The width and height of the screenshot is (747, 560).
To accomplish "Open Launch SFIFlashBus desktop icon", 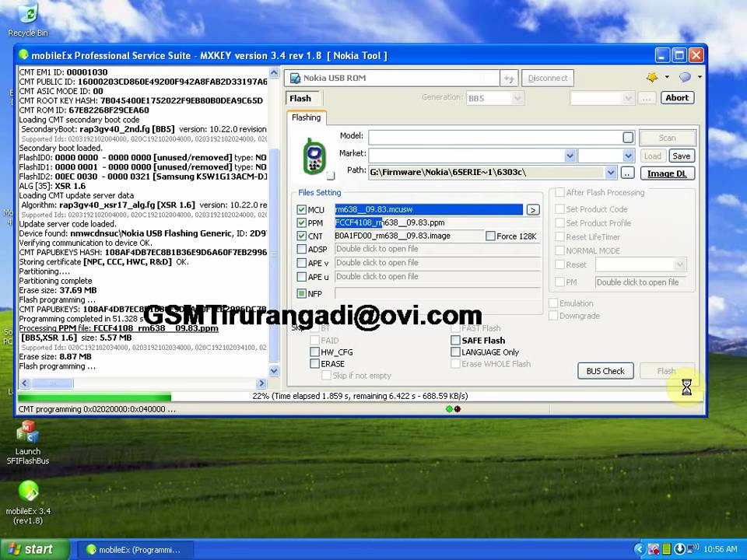I will click(x=28, y=443).
